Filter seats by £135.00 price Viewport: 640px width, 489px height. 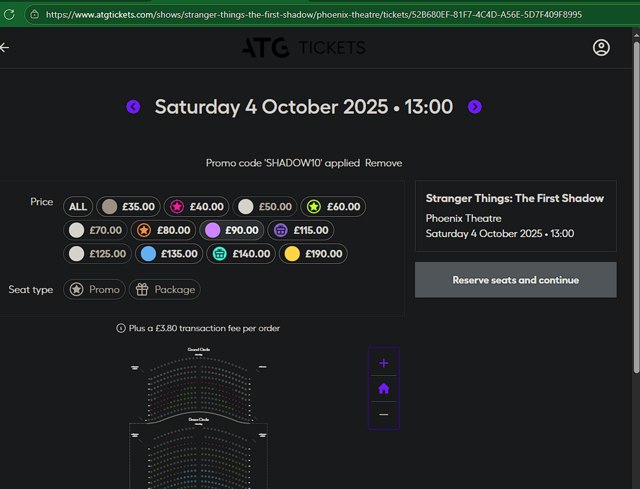pos(169,254)
